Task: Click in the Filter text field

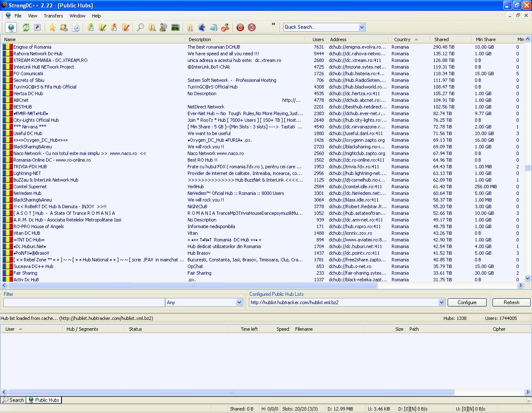Action: [x=84, y=302]
